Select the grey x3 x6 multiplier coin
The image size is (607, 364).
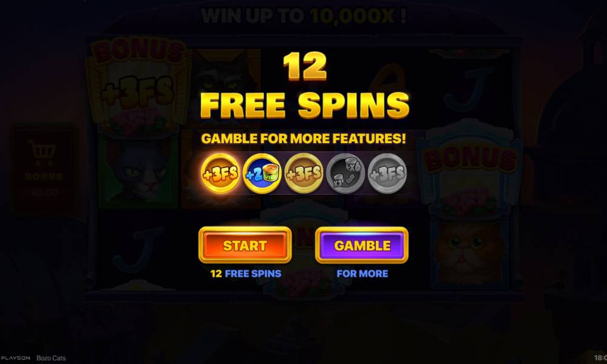click(345, 174)
